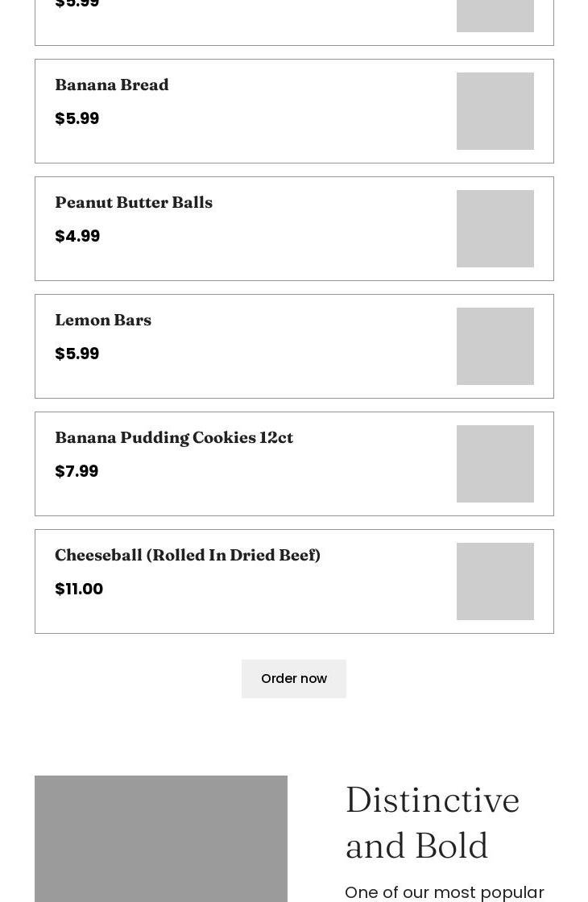Viewport: 588px width, 902px height.
Task: Click the Lemon Bars product image
Action: point(495,345)
